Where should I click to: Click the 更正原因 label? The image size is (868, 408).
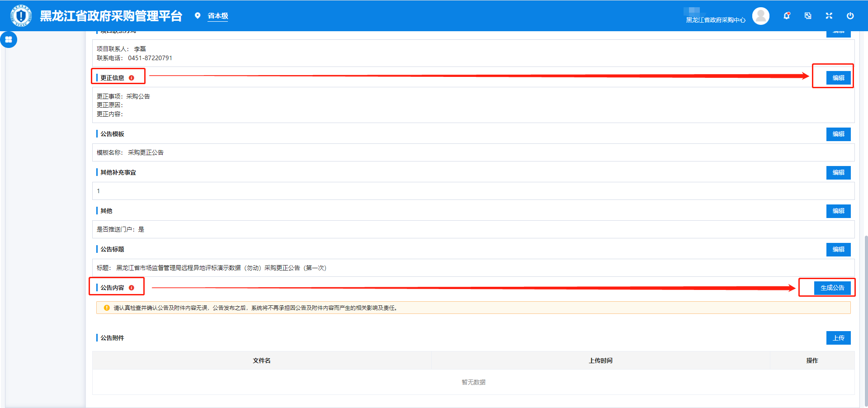(110, 105)
